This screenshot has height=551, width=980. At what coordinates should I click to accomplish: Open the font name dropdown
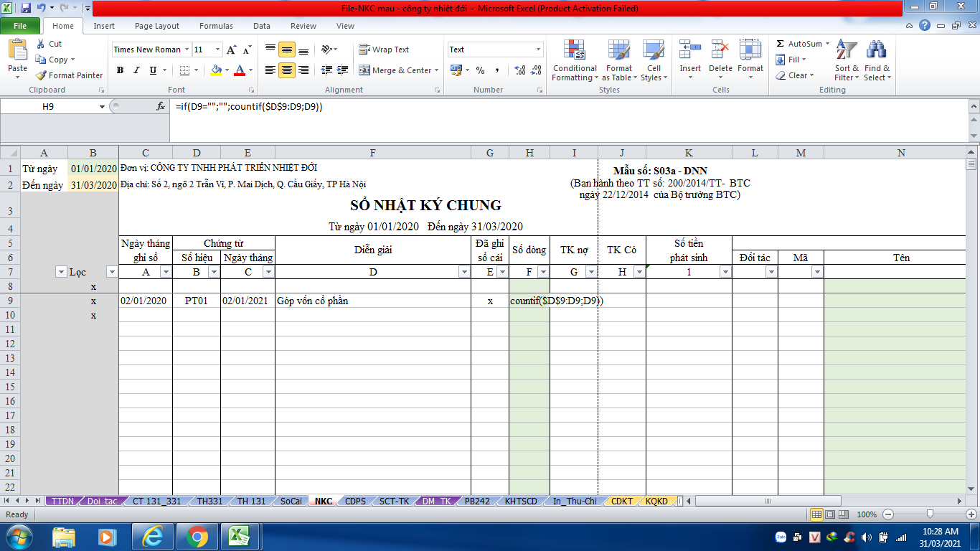click(187, 50)
